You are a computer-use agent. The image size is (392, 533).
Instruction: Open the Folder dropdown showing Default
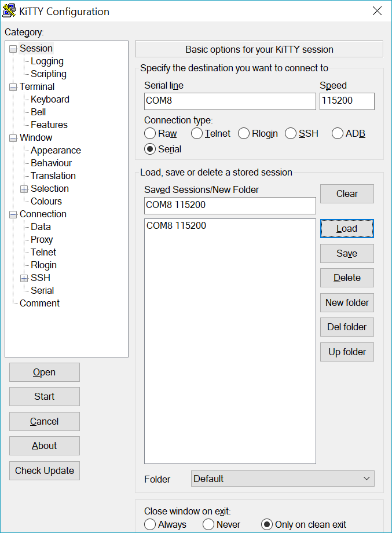[x=283, y=479]
